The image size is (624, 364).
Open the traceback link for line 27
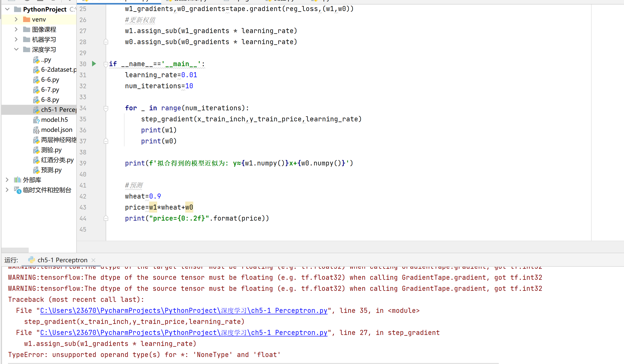pos(183,333)
